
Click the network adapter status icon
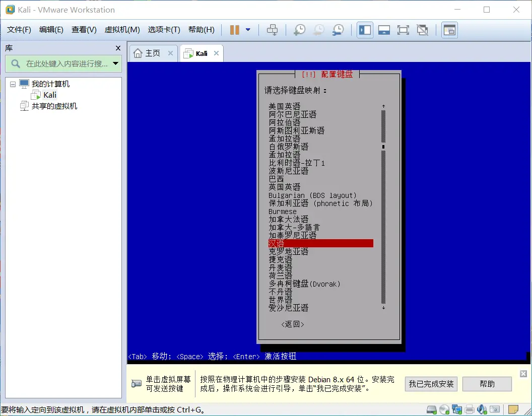(x=457, y=409)
